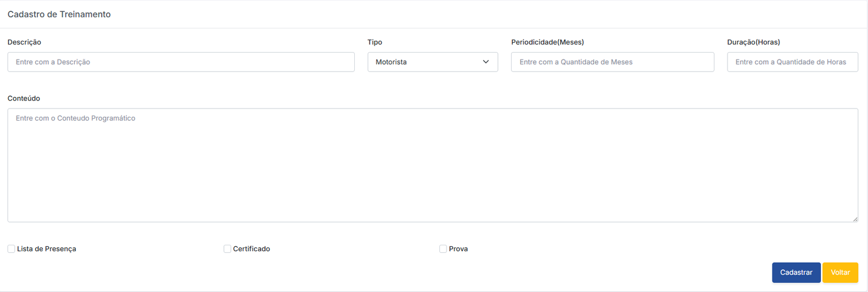
Task: Click the textarea resize handle corner
Action: point(855,219)
